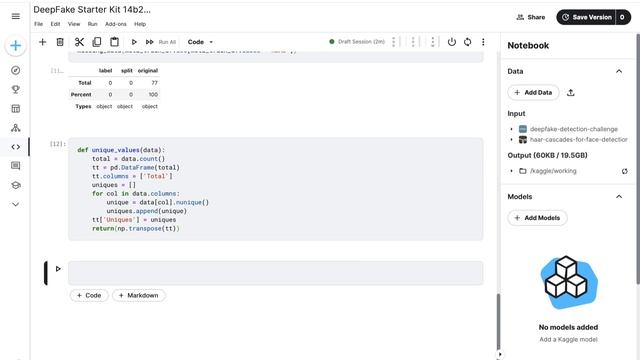Click the Add Models button
640x360 pixels.
537,218
